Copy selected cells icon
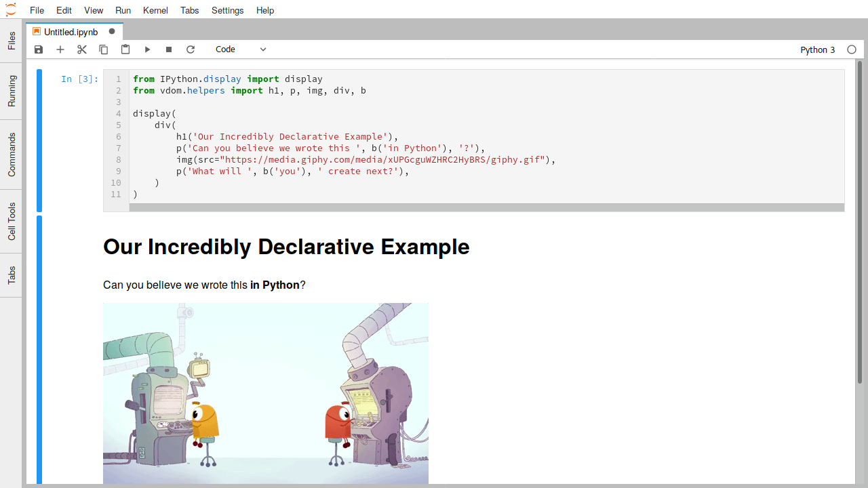Image resolution: width=868 pixels, height=488 pixels. click(104, 49)
